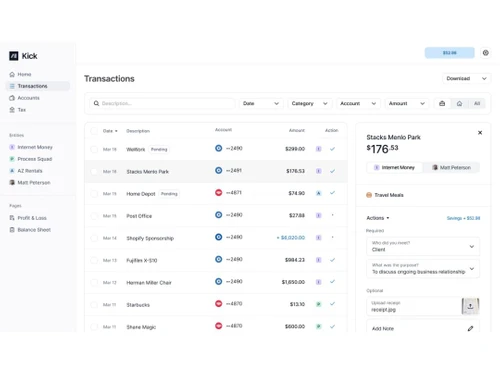Click the upload receipt thumbnail

point(470,306)
